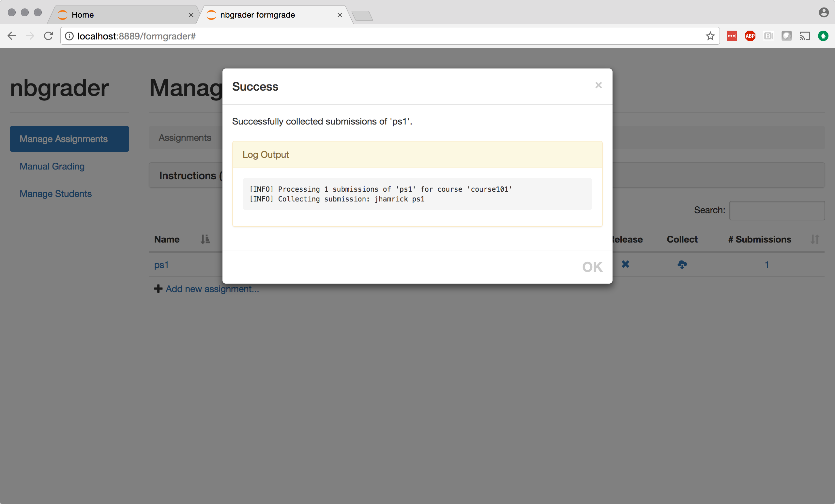Image resolution: width=835 pixels, height=504 pixels.
Task: Click the browser back arrow
Action: (12, 36)
